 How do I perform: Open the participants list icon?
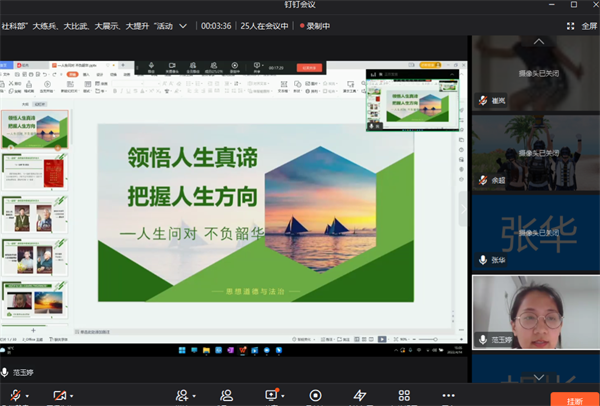click(x=227, y=395)
